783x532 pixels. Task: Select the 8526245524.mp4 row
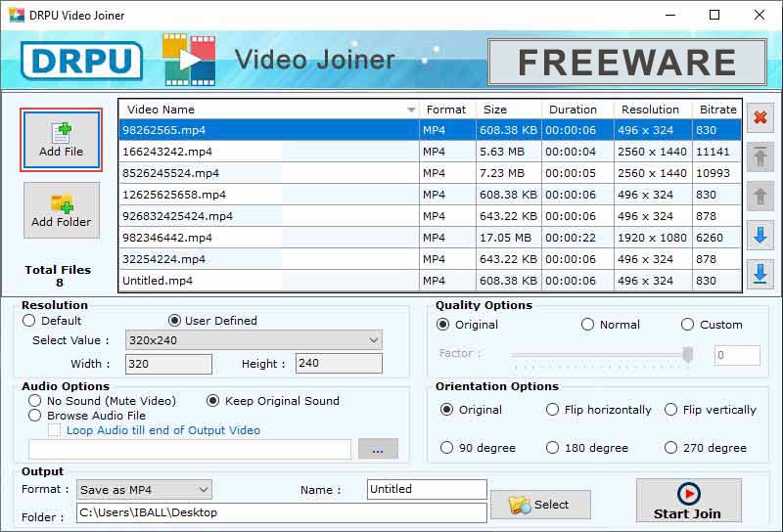(430, 173)
